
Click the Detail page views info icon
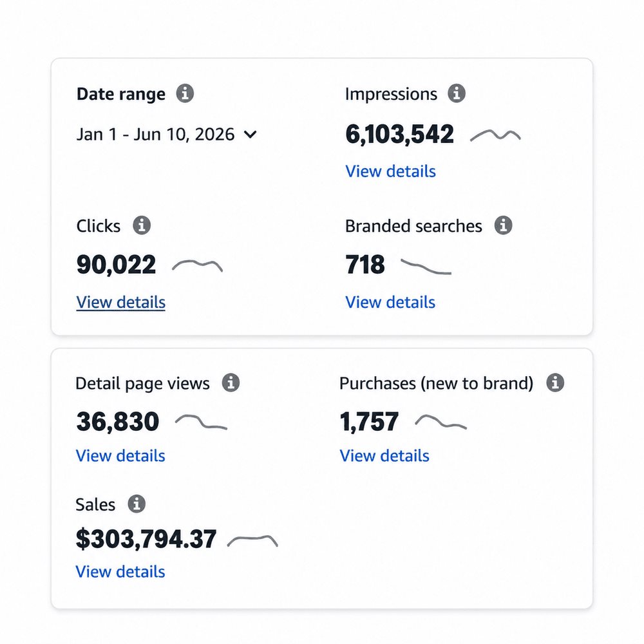point(231,383)
